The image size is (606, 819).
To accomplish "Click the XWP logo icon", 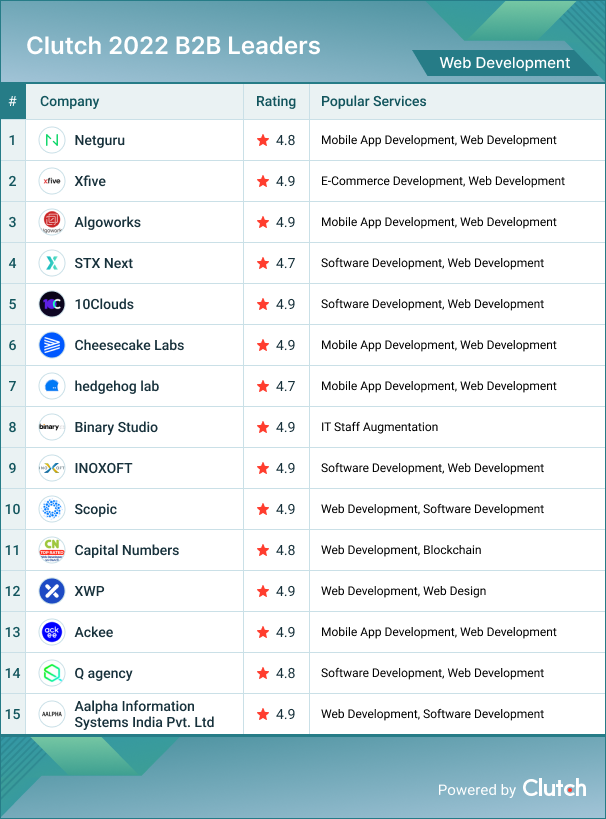I will [52, 591].
